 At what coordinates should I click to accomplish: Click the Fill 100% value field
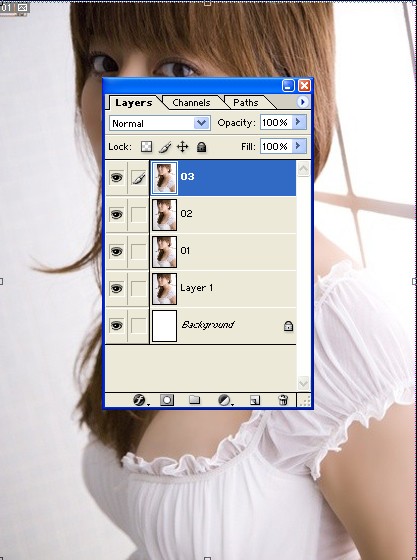coord(276,146)
